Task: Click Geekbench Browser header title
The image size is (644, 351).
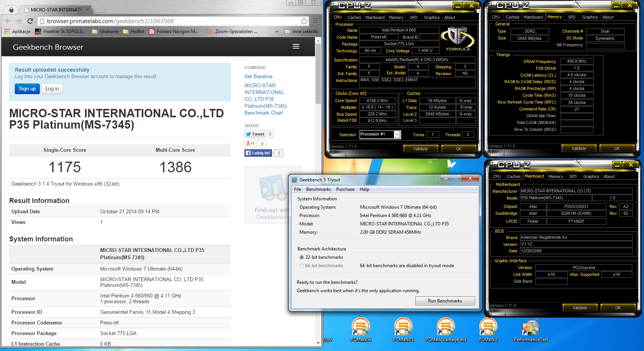Action: [48, 47]
